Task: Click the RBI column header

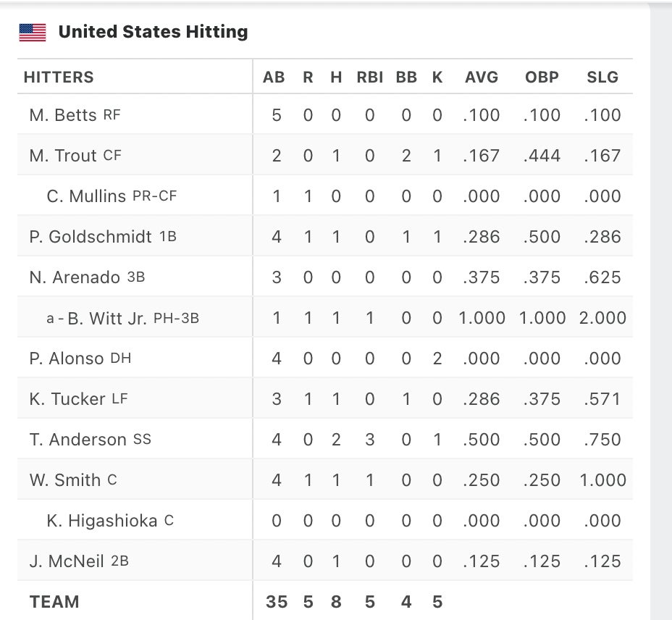Action: (370, 77)
